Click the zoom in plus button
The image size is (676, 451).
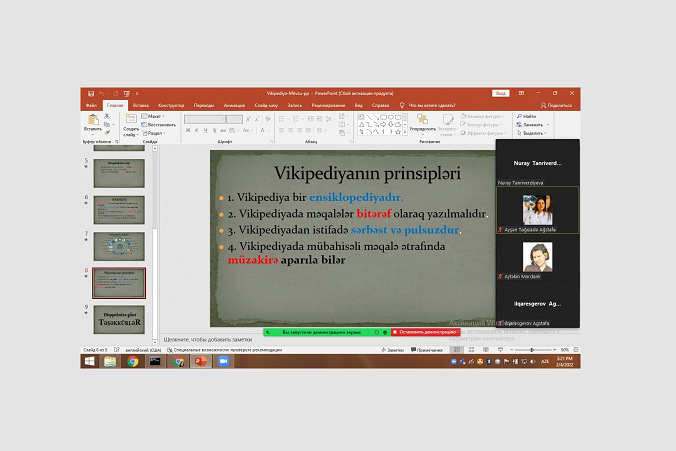click(554, 350)
